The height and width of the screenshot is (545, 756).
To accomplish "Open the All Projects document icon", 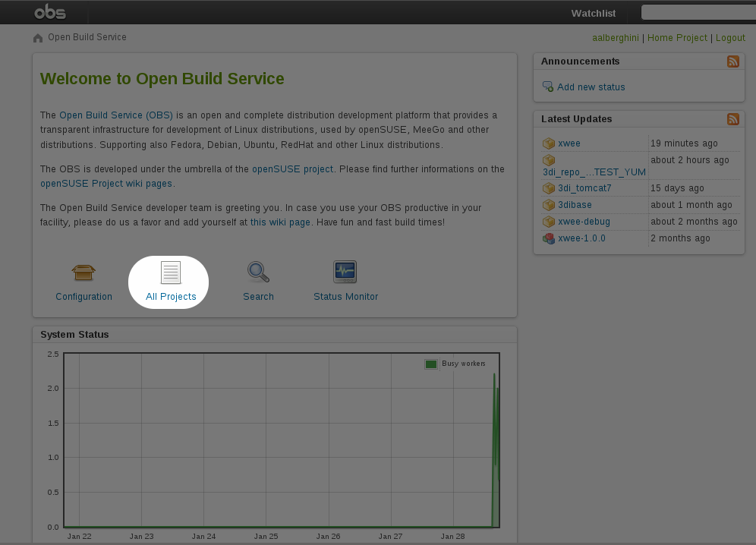I will (x=171, y=272).
